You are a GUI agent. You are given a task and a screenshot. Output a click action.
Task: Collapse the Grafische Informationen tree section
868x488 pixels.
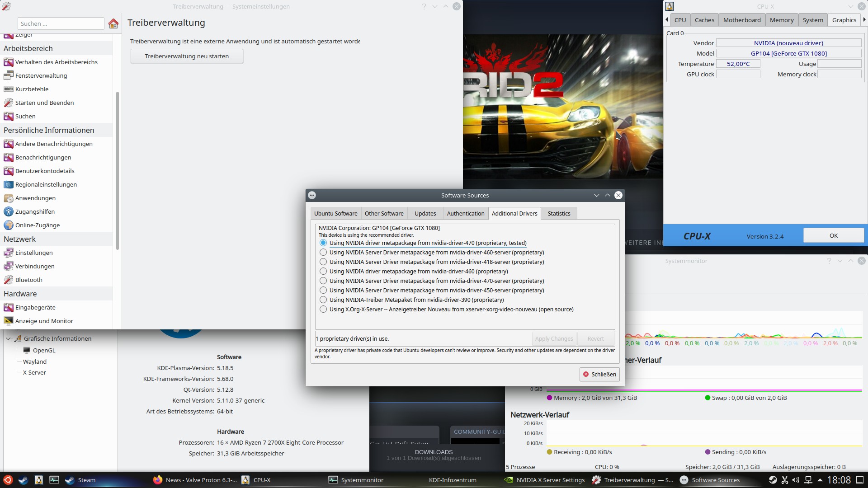coord(8,338)
